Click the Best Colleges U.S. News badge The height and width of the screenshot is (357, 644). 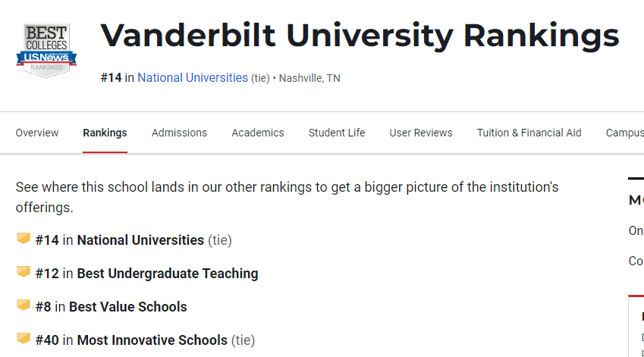tap(46, 50)
